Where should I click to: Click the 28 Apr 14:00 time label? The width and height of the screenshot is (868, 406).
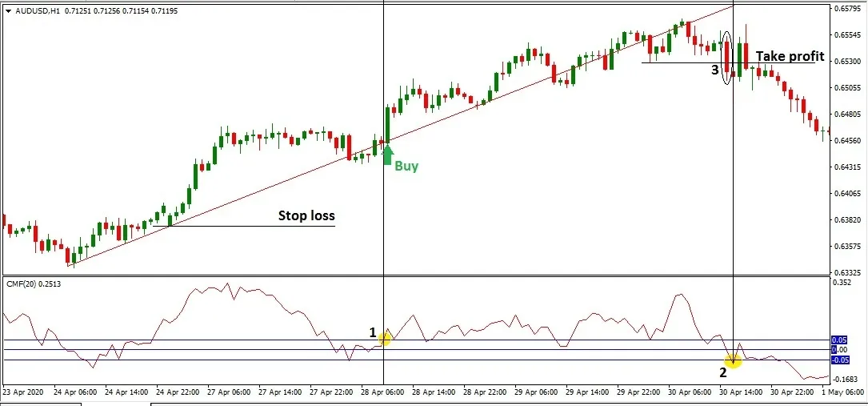tap(434, 392)
